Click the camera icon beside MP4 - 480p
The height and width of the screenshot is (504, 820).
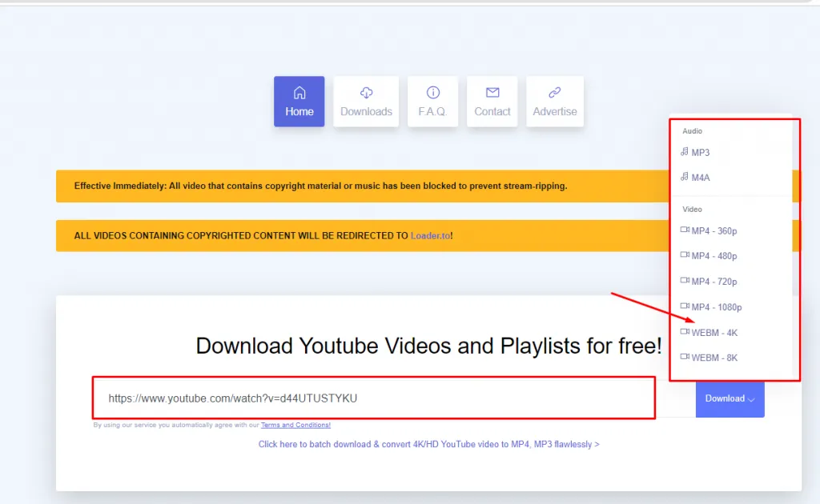coord(685,255)
